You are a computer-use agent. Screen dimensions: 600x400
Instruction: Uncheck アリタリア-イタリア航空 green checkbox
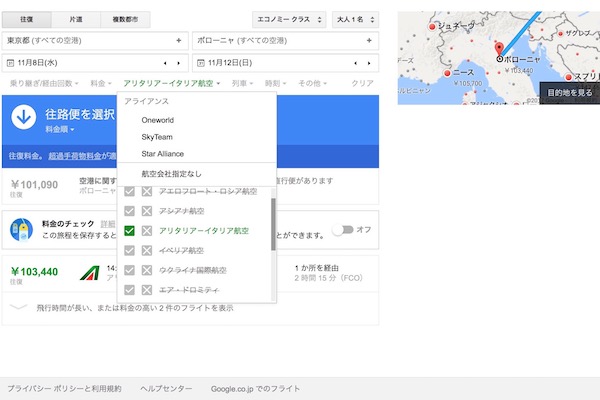coord(129,231)
